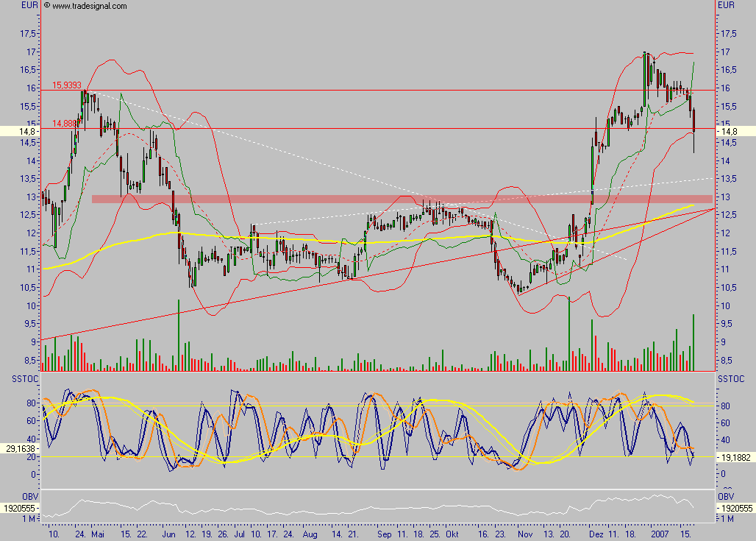Click the 2007 year label on time axis
This screenshot has height=541, width=756.
660,534
